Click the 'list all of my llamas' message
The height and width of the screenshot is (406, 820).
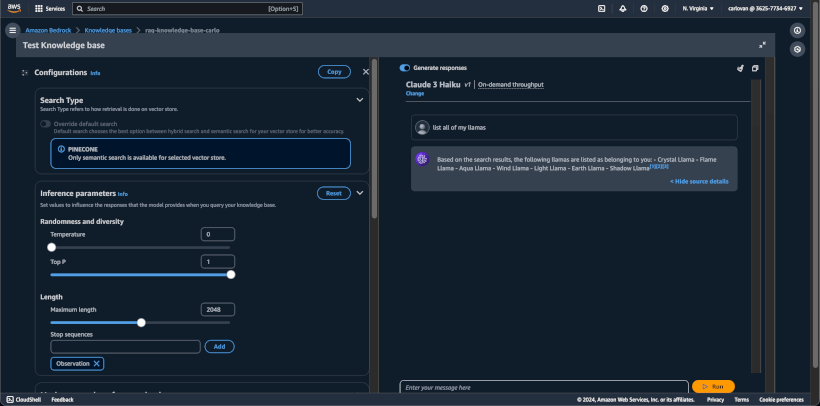[459, 127]
